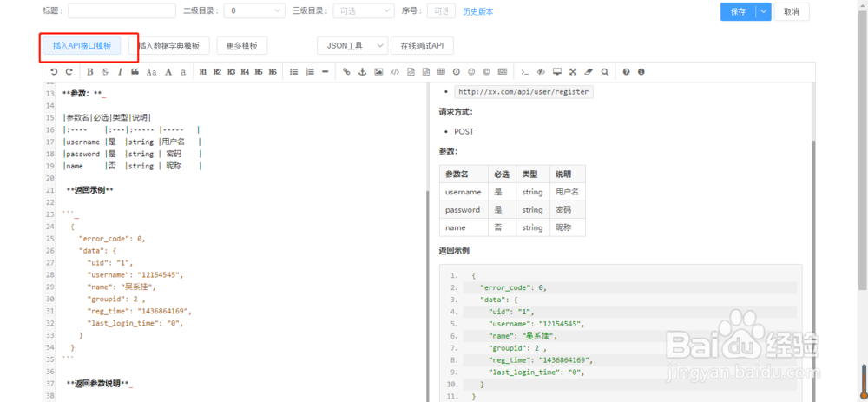Click 插入数据字典模板

pyautogui.click(x=169, y=46)
